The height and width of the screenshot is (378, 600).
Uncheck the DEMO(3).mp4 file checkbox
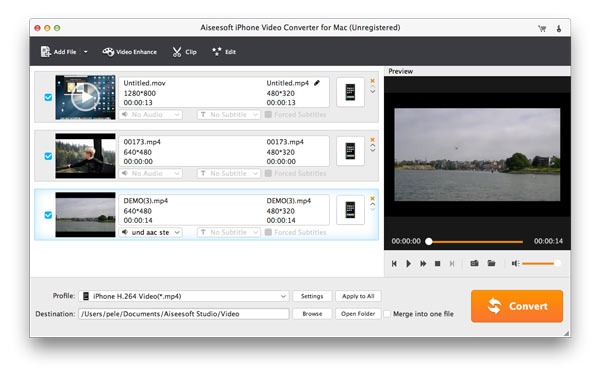click(48, 215)
